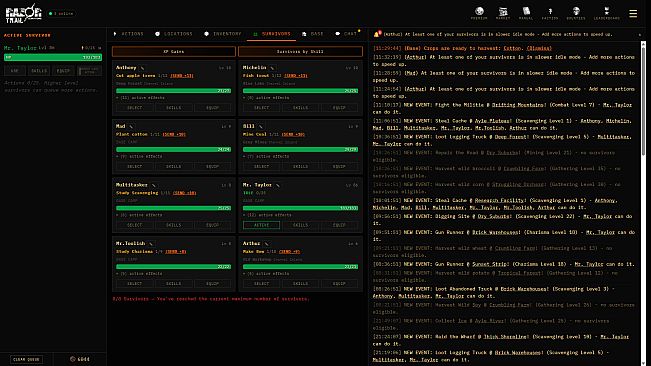Open the Premium skull icon
The height and width of the screenshot is (366, 651).
pos(479,13)
